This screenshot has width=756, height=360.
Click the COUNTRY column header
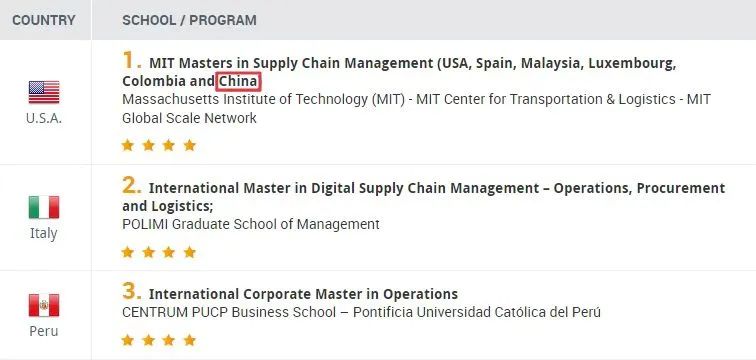click(44, 20)
